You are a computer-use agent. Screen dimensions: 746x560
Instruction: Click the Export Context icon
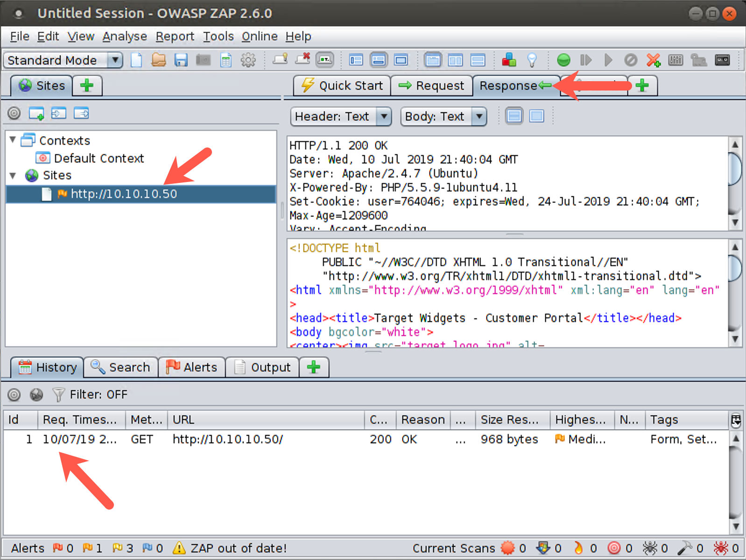[81, 113]
